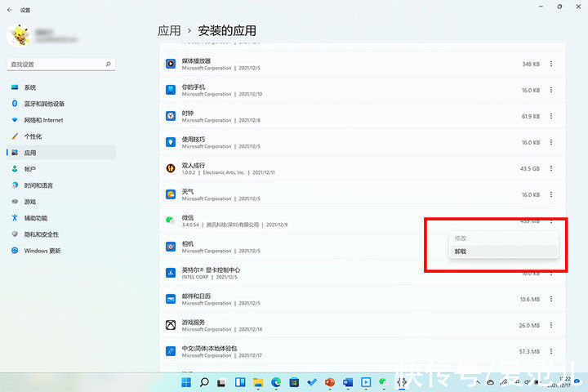Open three-dot menu for 游戏服务
Image resolution: width=588 pixels, height=392 pixels.
pos(551,325)
